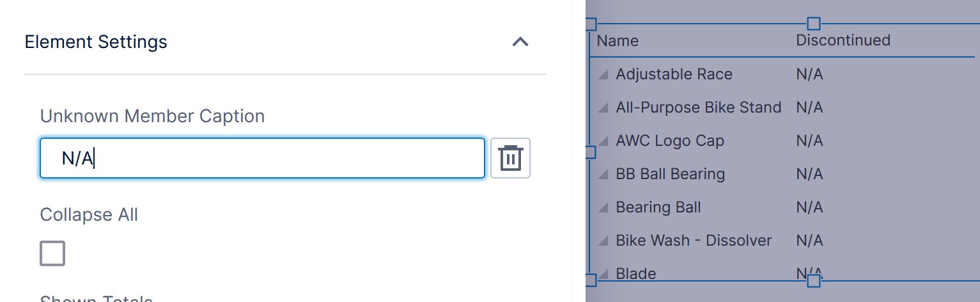980x302 pixels.
Task: Click the Element Settings heading
Action: point(96,42)
